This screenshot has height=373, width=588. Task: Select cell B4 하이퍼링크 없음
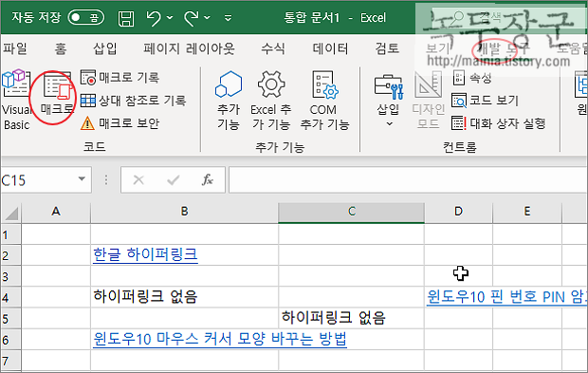[x=185, y=297]
